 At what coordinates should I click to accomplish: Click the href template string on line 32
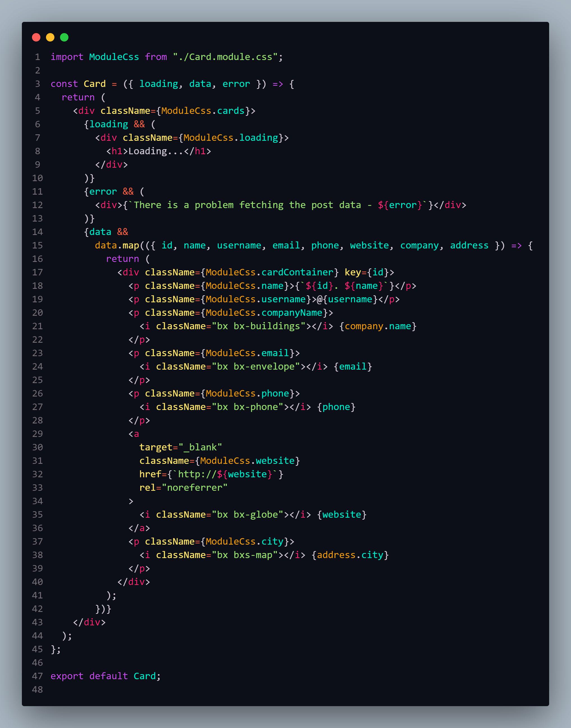click(x=225, y=474)
